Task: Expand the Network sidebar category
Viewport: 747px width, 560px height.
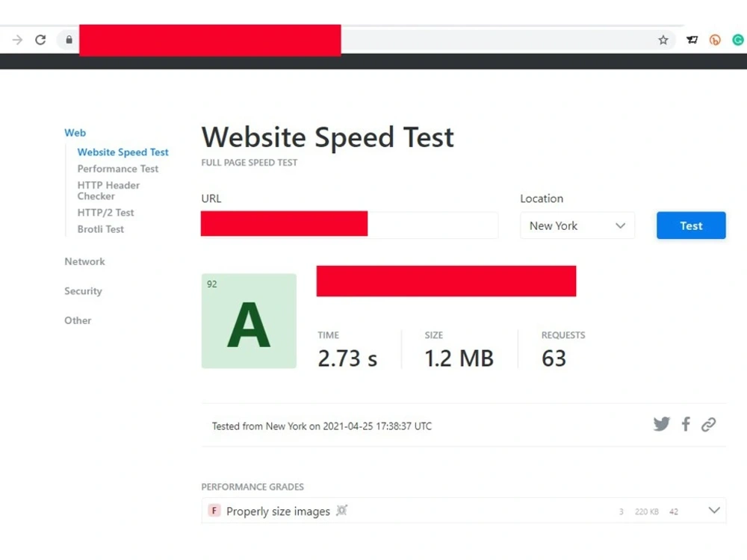Action: coord(85,261)
